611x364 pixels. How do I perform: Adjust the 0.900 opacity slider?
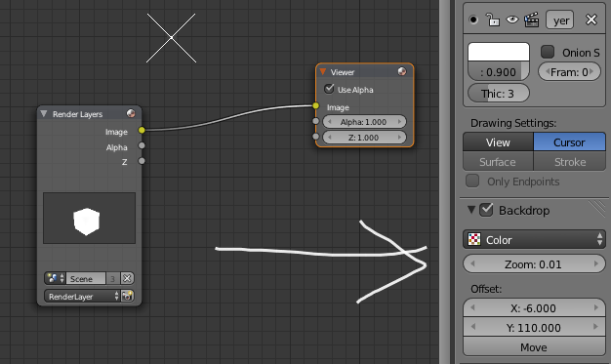click(499, 71)
